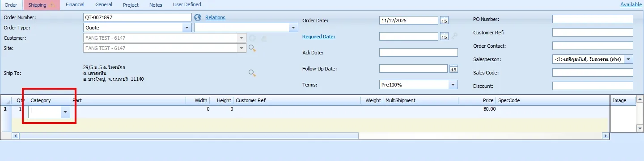This screenshot has height=161, width=644.
Task: Click the Order Date field
Action: (x=409, y=21)
